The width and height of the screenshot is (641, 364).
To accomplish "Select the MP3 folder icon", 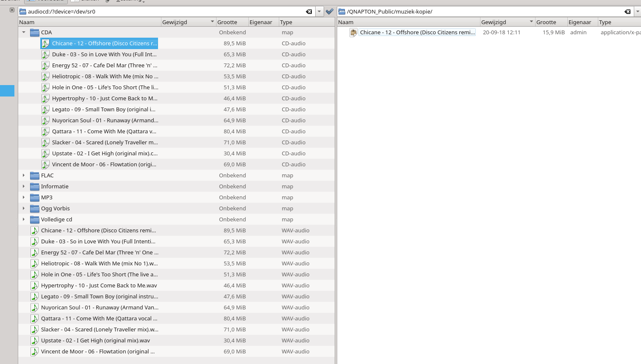I will click(x=35, y=197).
